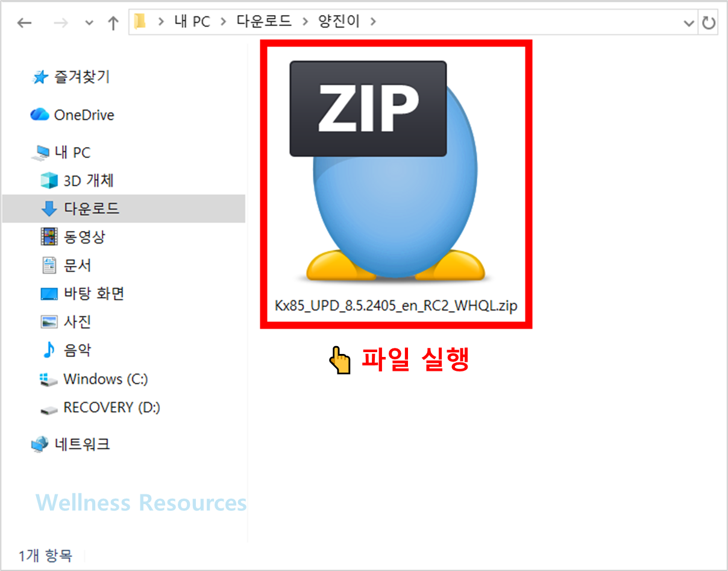This screenshot has height=571, width=728.
Task: Open 네트워크 in the navigation pane
Action: tap(83, 444)
